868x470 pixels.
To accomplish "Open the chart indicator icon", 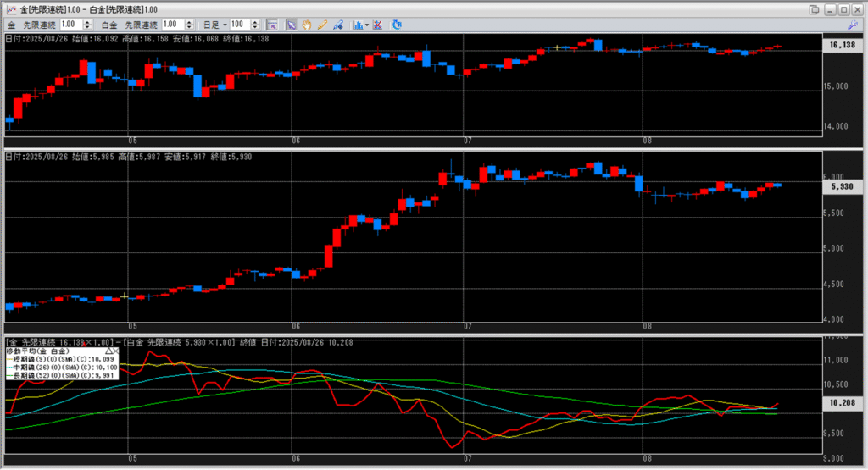I will pos(358,25).
